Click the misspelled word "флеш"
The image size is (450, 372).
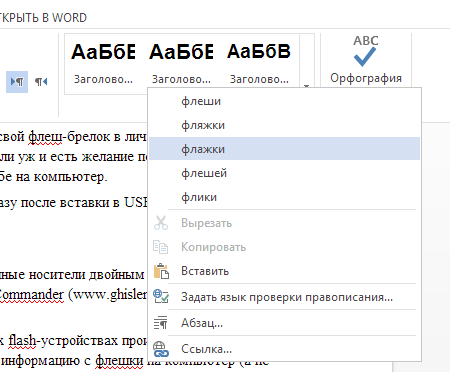(x=45, y=137)
